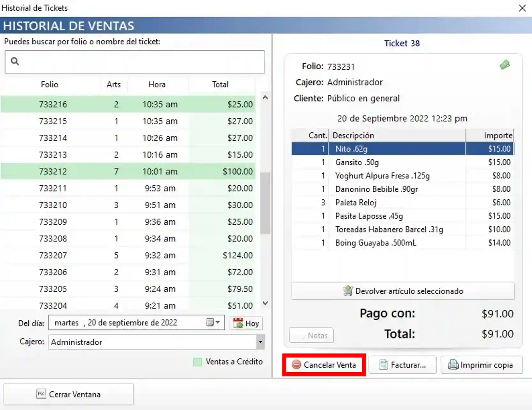The width and height of the screenshot is (532, 410).
Task: Select the Paleta Reloj item row
Action: tap(403, 202)
